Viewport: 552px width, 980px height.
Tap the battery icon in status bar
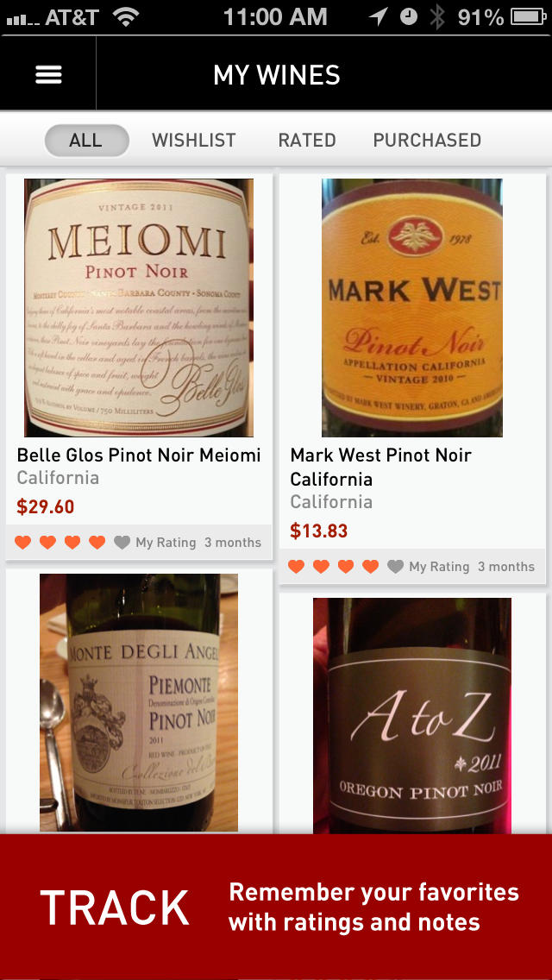tap(530, 16)
